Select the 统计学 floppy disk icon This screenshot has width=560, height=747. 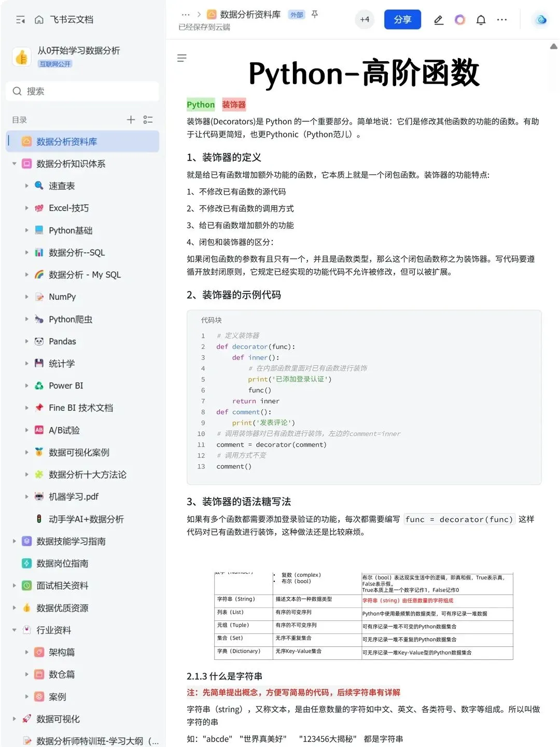pyautogui.click(x=39, y=364)
